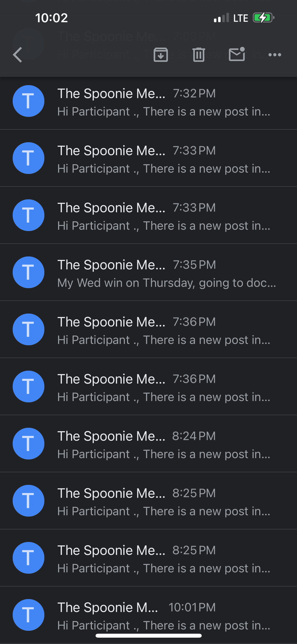Tap the avatar on the 7:35 PM email

[29, 272]
